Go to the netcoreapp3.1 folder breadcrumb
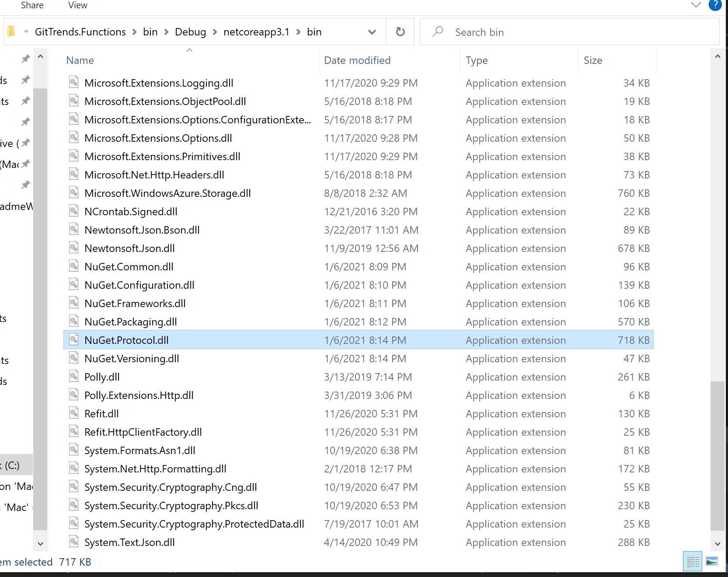 click(x=256, y=32)
